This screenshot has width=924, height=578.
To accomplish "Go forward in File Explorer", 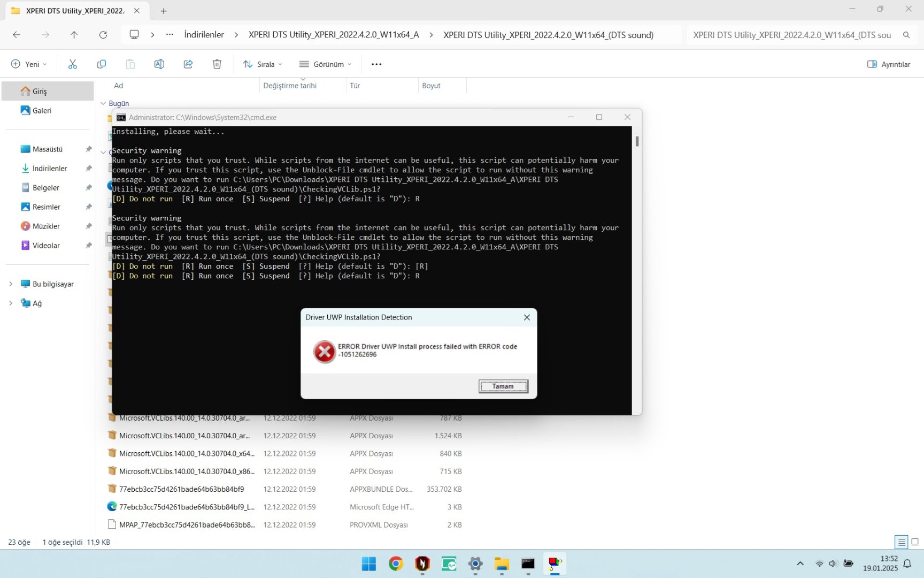I will coord(45,35).
